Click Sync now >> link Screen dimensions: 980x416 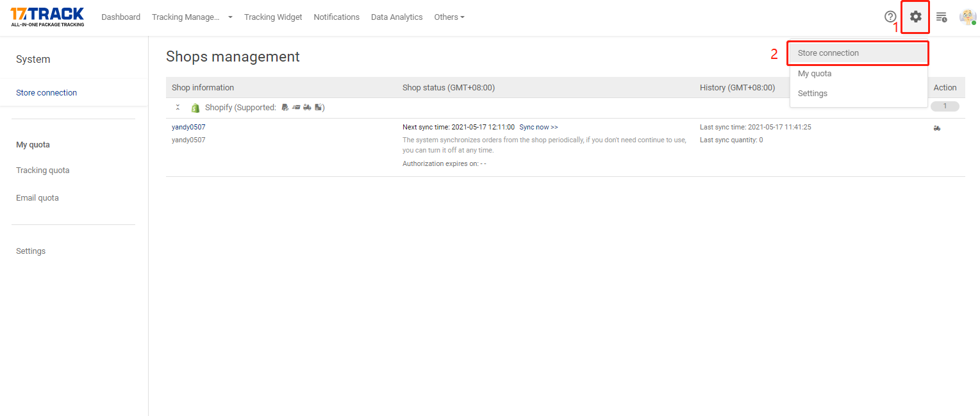(538, 128)
